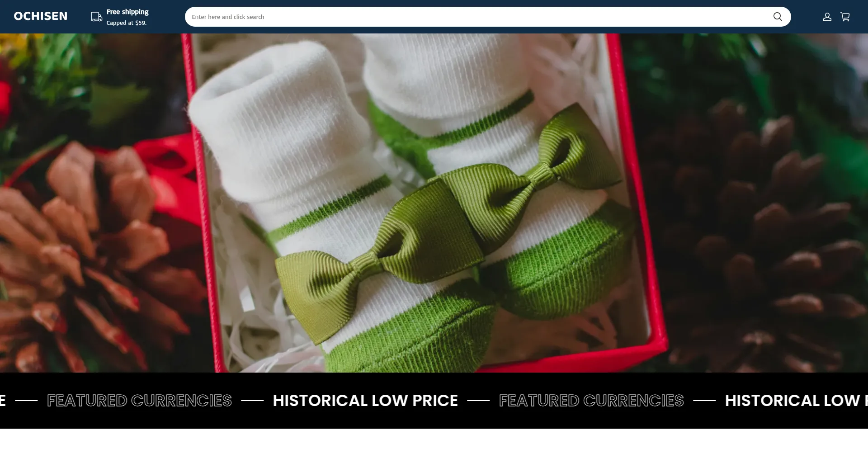
Task: Click the dash after centered 'HISTORICAL LOW PRICE'
Action: pos(478,400)
